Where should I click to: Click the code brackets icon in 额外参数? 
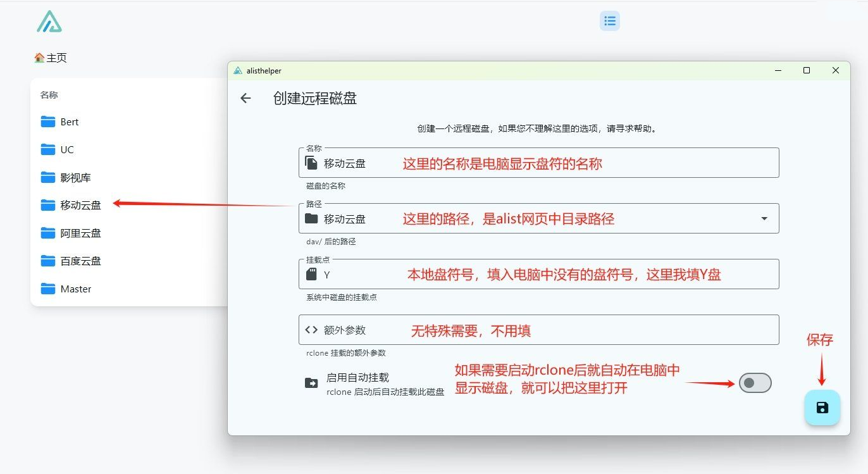(x=311, y=330)
